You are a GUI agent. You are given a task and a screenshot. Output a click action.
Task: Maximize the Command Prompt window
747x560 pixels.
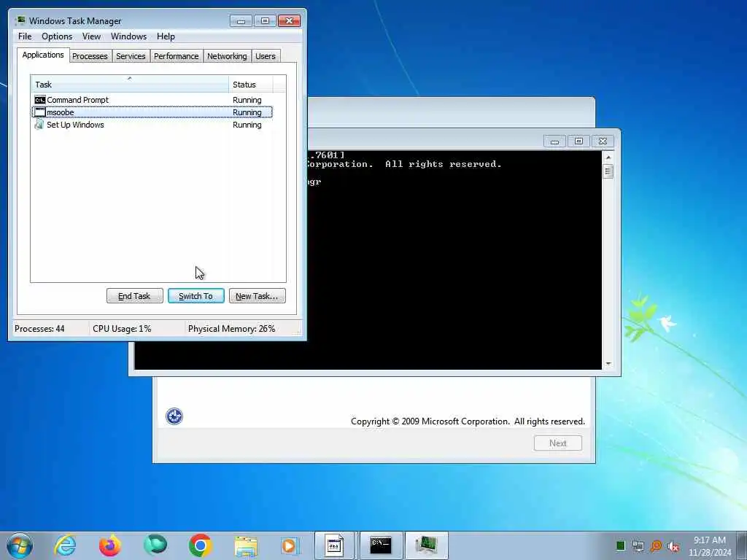point(578,141)
